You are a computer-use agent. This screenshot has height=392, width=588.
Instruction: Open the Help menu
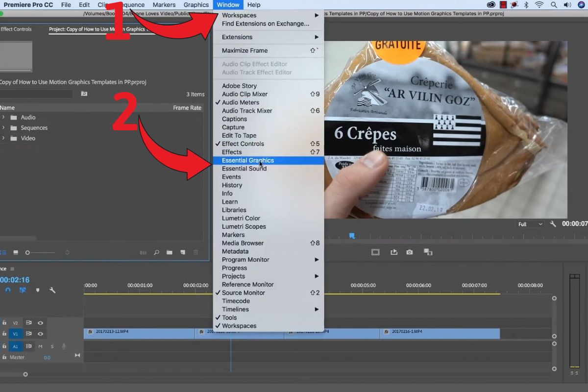point(254,5)
